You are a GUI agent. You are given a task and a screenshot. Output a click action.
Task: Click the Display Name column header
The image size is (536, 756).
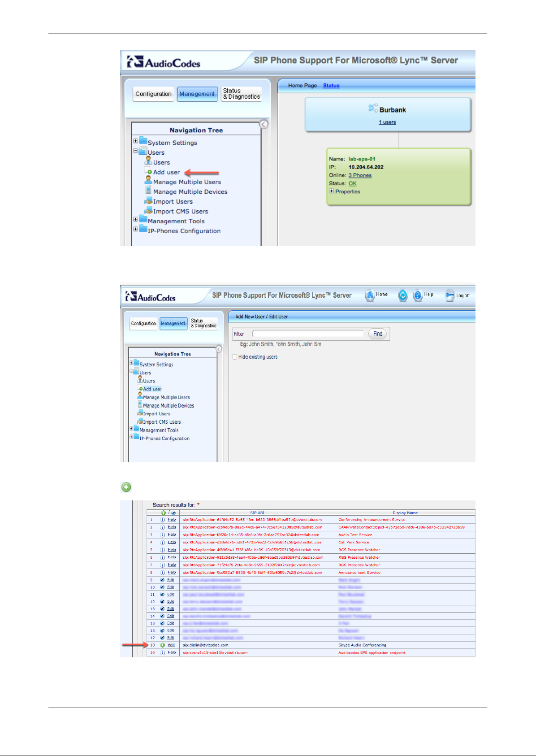[x=405, y=513]
